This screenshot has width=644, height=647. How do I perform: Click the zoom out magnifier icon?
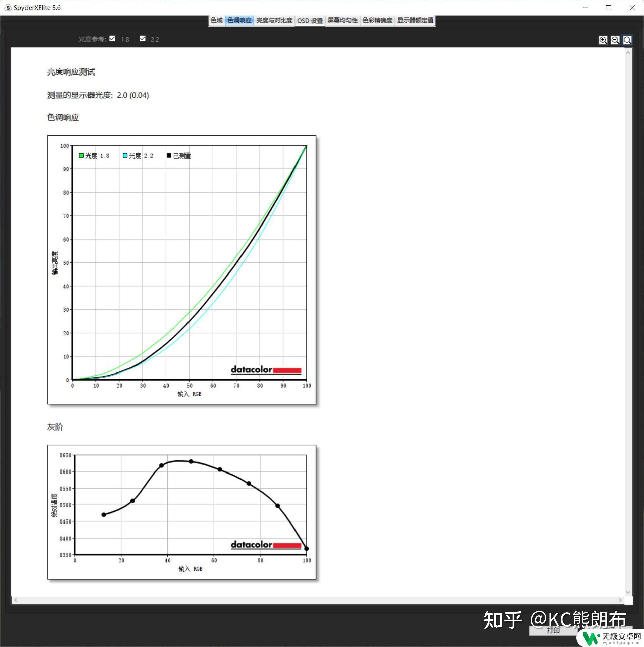(x=615, y=40)
